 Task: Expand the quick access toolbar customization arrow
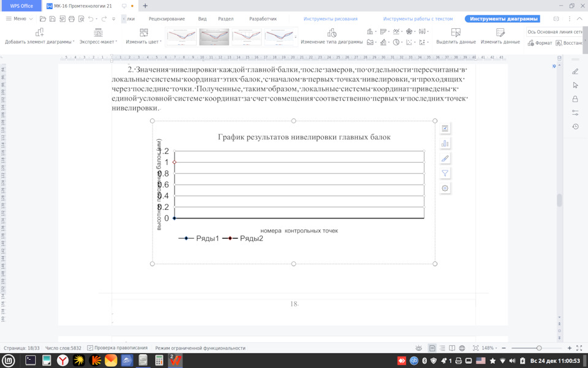click(x=114, y=19)
